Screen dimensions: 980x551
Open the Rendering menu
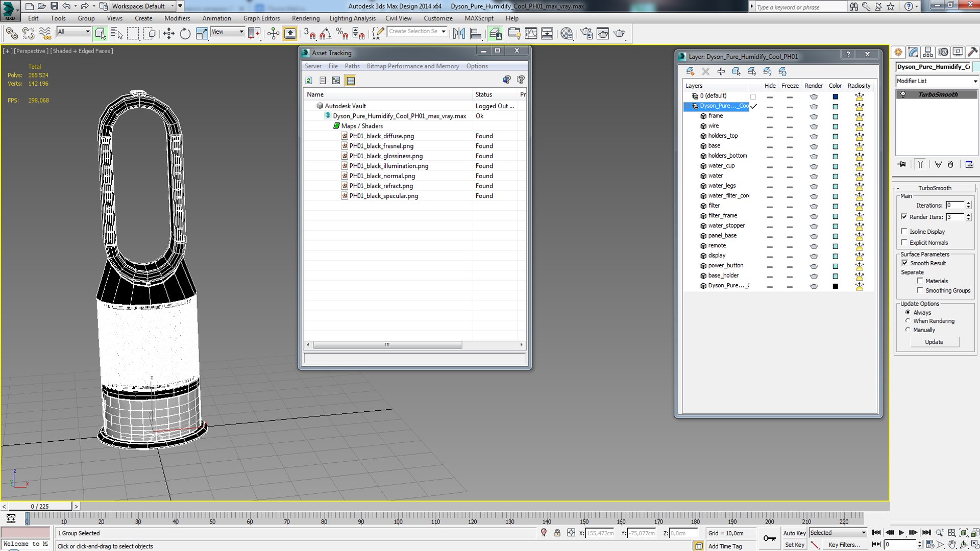(x=306, y=18)
